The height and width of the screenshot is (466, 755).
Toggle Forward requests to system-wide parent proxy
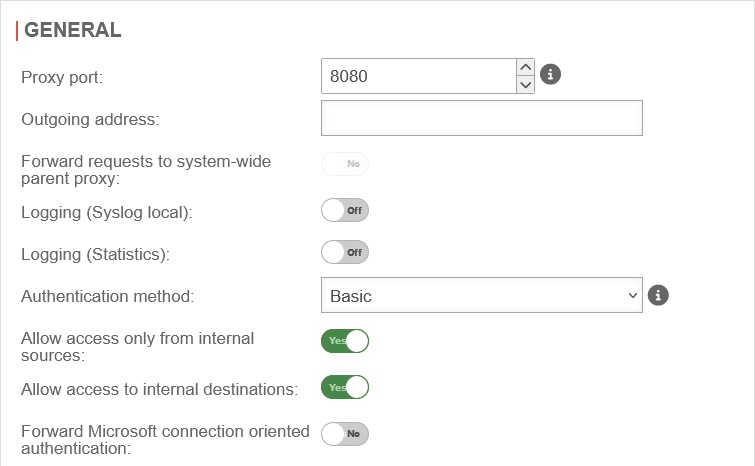345,163
